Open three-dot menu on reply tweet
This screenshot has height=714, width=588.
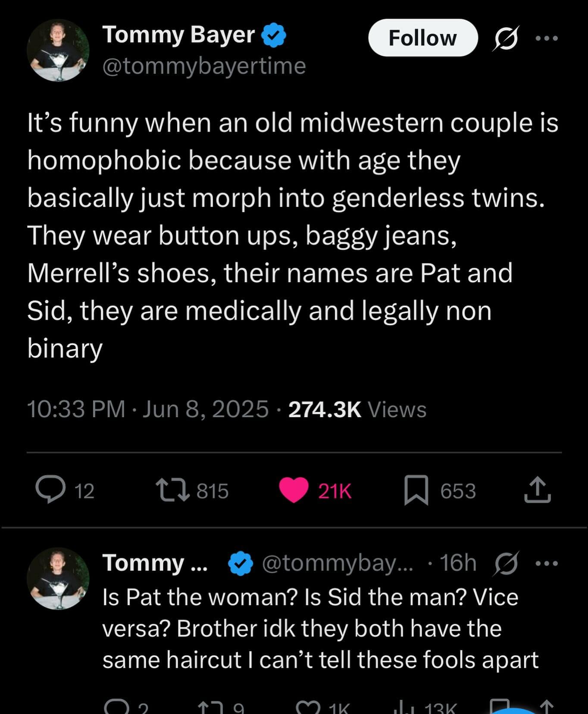pos(547,563)
